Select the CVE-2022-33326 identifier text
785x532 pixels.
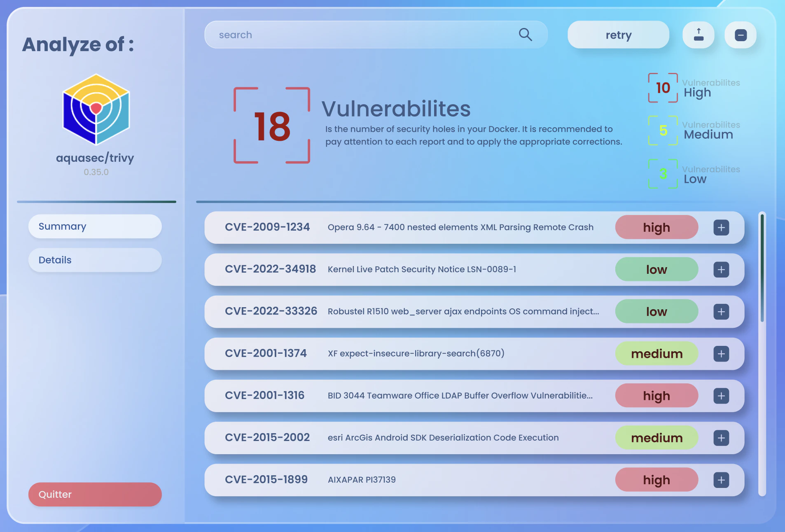pyautogui.click(x=271, y=311)
